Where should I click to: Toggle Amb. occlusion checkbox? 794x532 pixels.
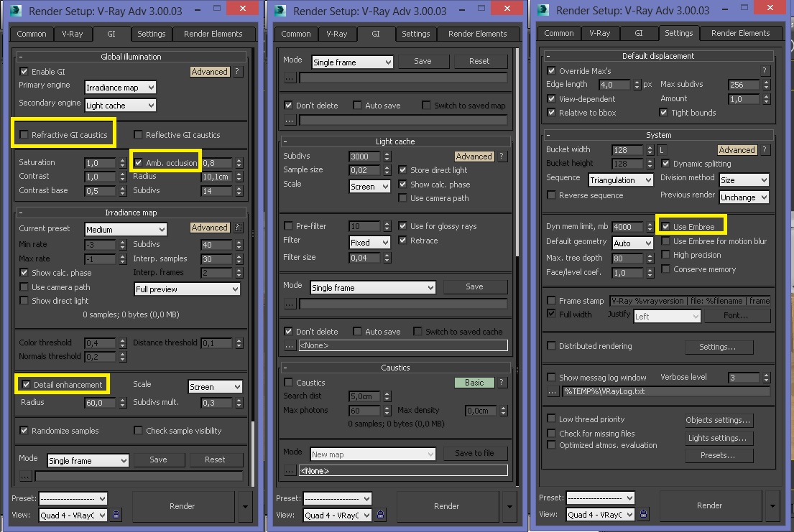[x=138, y=162]
